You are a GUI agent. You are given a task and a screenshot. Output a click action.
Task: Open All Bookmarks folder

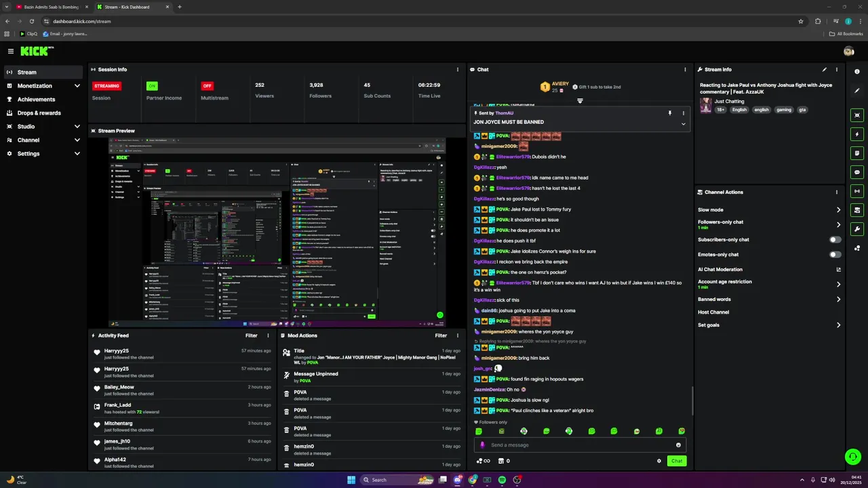(x=846, y=34)
